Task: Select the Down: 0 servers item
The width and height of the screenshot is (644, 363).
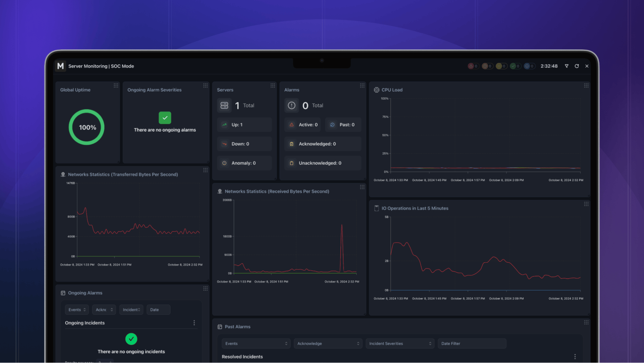Action: click(x=244, y=144)
